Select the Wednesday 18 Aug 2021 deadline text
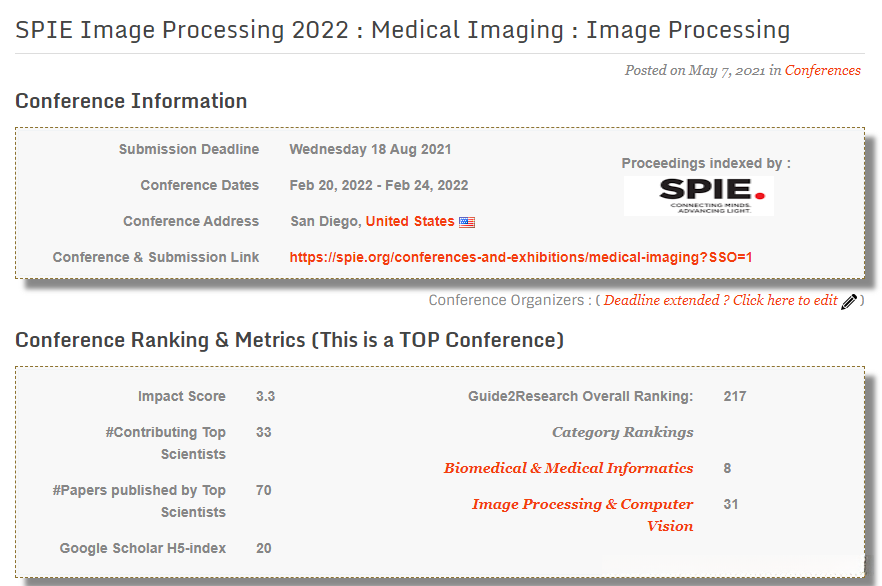 370,149
